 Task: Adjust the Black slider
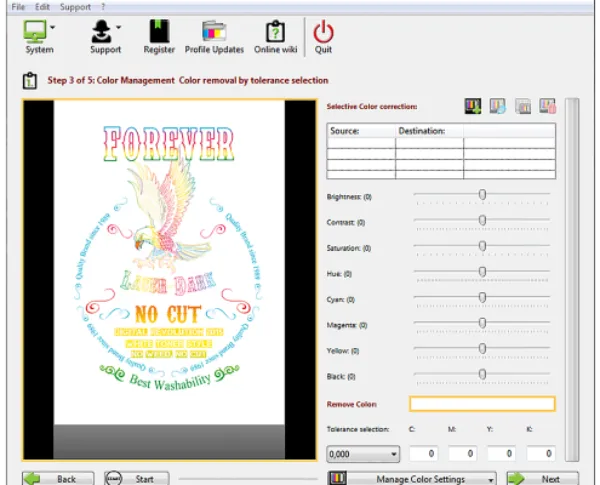coord(482,374)
